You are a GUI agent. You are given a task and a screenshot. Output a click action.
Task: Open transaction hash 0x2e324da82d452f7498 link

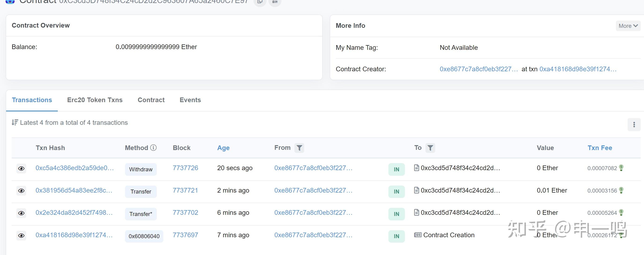(74, 212)
